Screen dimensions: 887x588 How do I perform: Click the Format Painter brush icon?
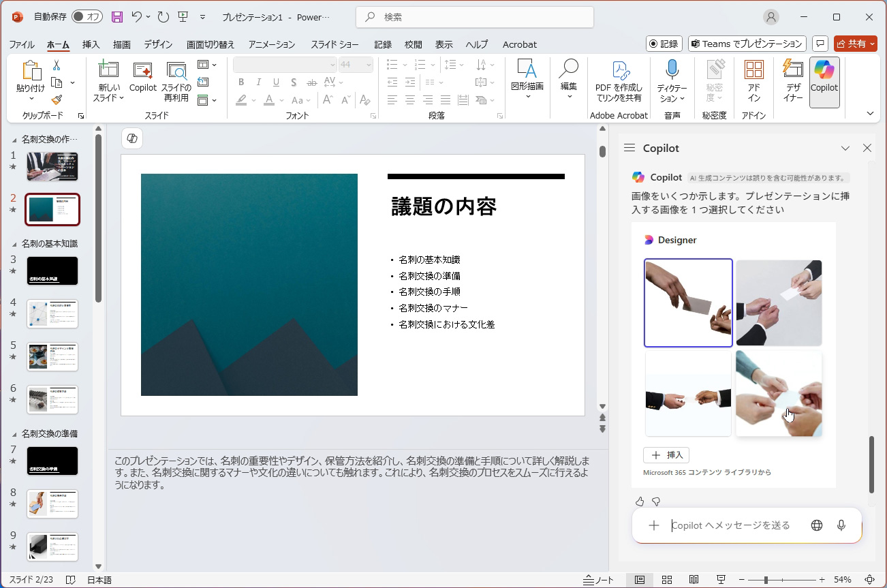coord(57,100)
